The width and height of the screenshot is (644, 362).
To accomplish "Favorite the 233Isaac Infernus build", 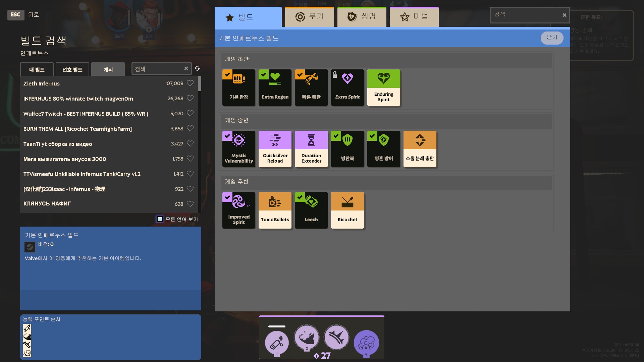I will [x=190, y=189].
